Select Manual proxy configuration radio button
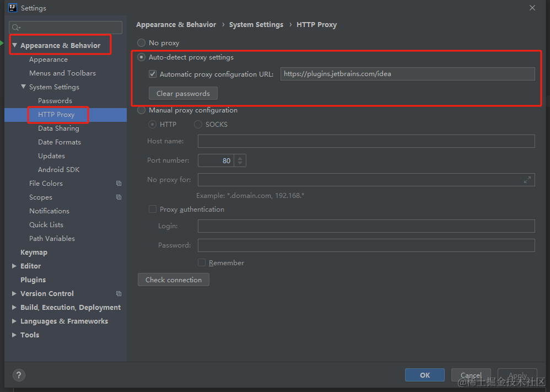Viewport: 550px width, 392px height. coord(142,110)
